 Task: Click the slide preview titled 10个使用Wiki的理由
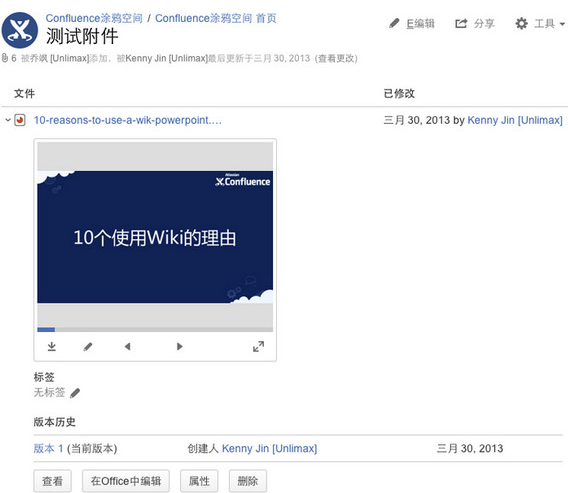click(155, 237)
